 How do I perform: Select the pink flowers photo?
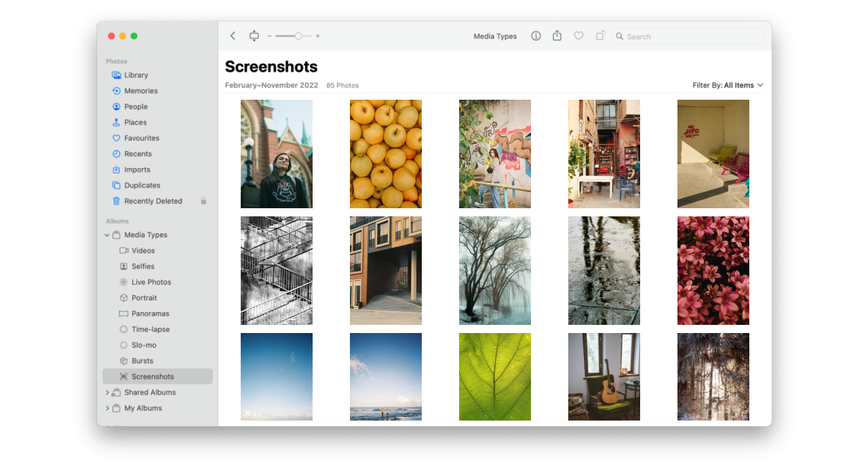click(x=713, y=271)
